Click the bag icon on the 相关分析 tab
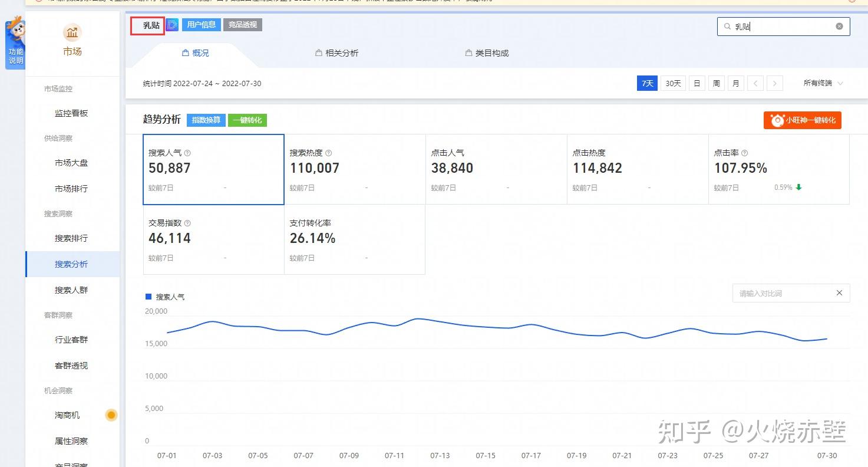The width and height of the screenshot is (868, 467). tap(319, 53)
